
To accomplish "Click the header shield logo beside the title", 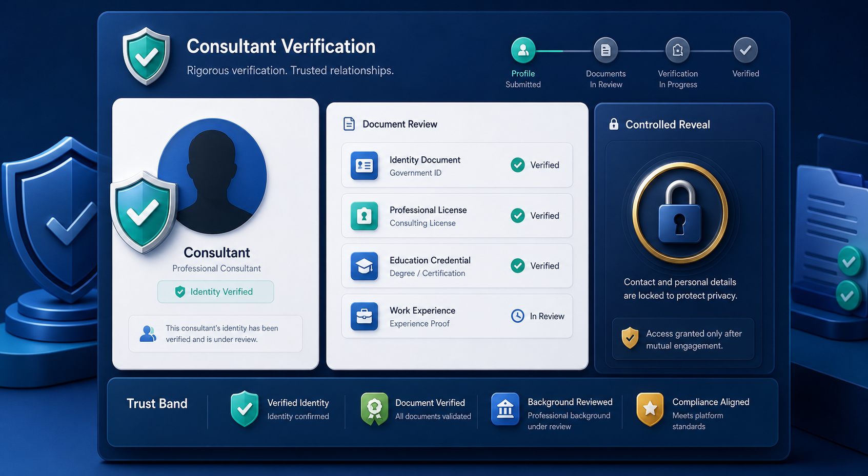I will coord(146,55).
